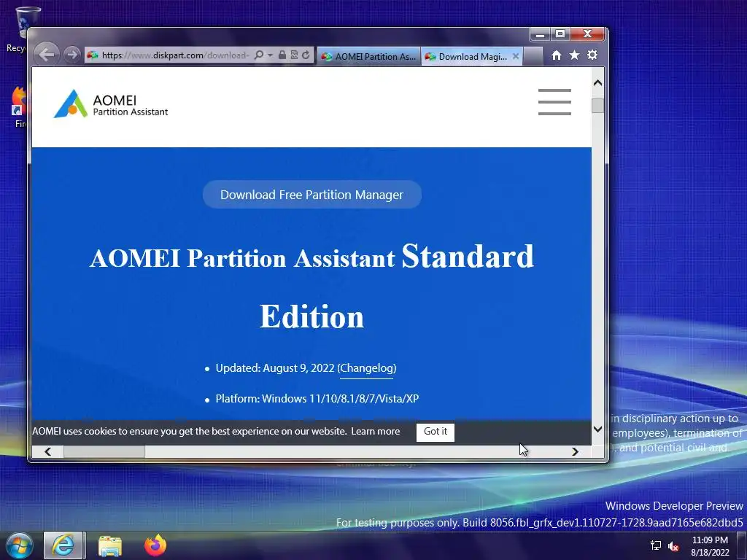Click the search magnifier in address bar

[259, 55]
